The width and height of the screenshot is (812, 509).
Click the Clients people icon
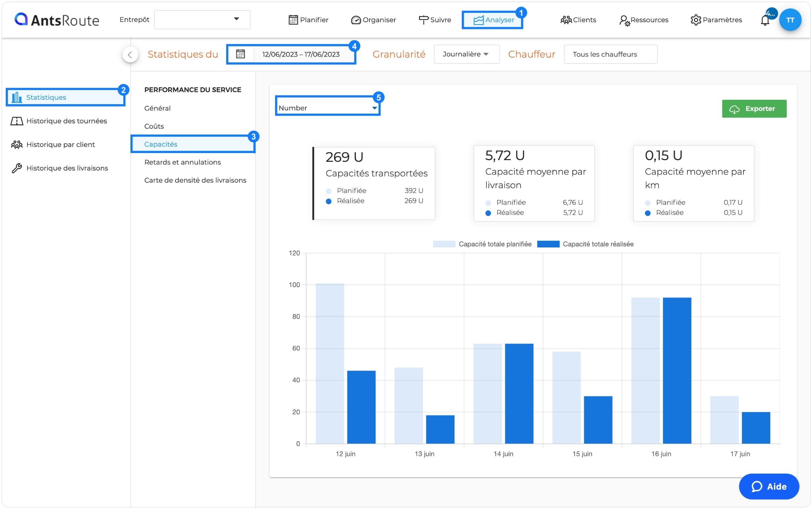pyautogui.click(x=566, y=20)
